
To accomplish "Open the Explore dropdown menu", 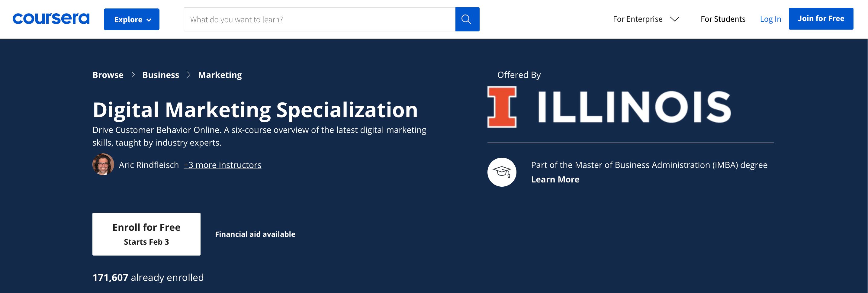I will pos(131,19).
